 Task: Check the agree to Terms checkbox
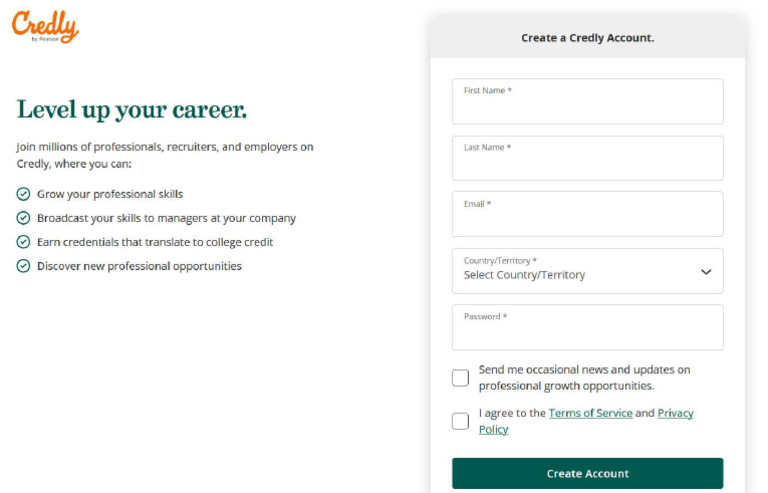point(460,421)
